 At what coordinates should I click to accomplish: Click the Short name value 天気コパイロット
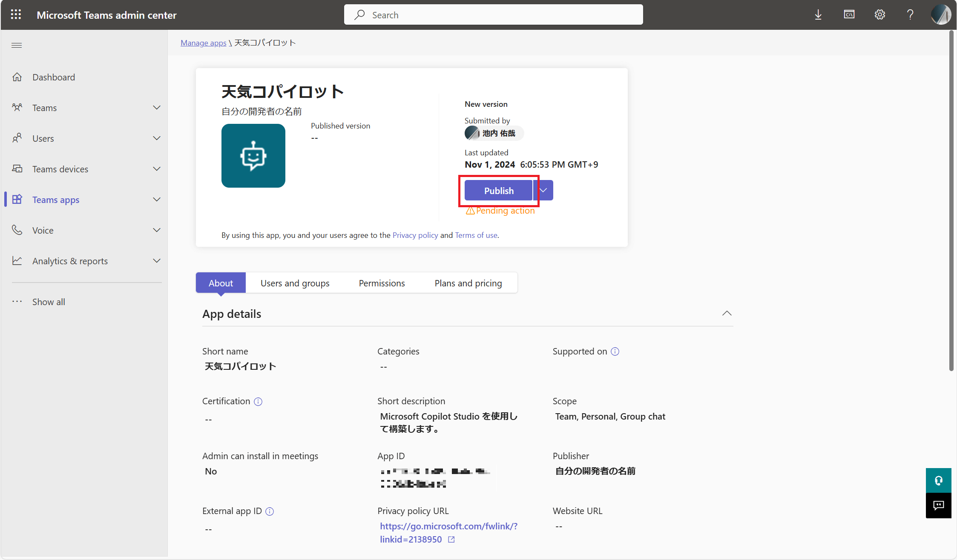(241, 366)
